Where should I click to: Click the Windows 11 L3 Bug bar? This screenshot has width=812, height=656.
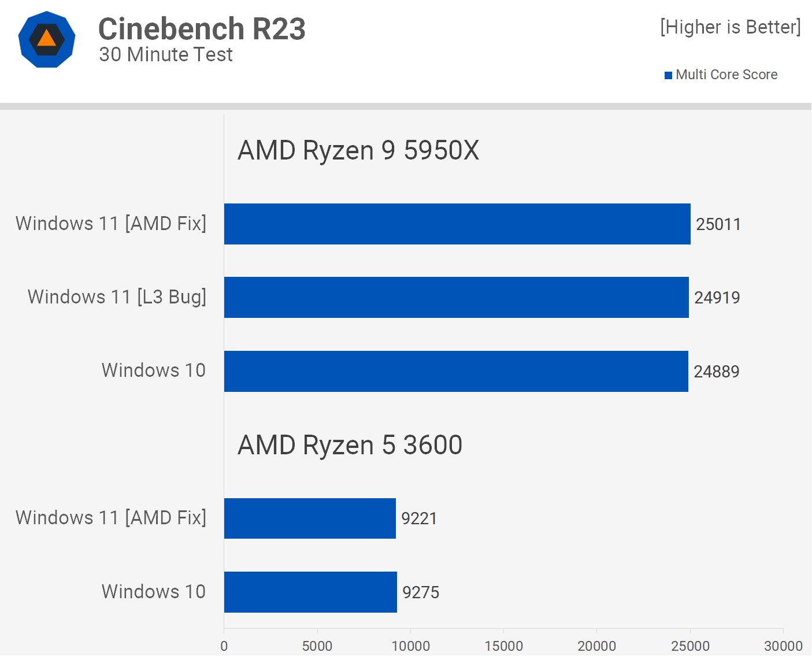456,297
